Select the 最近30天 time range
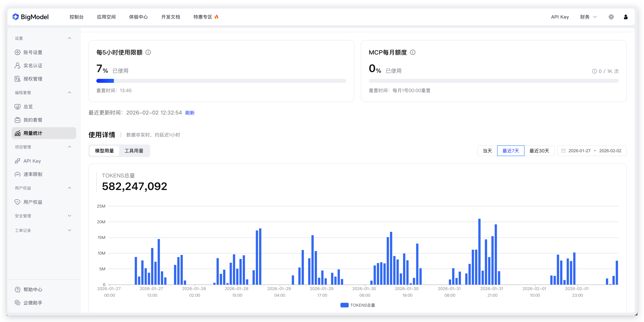The width and height of the screenshot is (644, 322). coord(539,151)
